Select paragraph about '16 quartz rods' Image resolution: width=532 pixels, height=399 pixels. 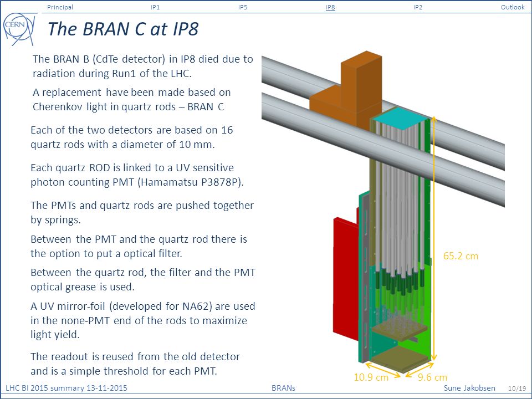132,137
